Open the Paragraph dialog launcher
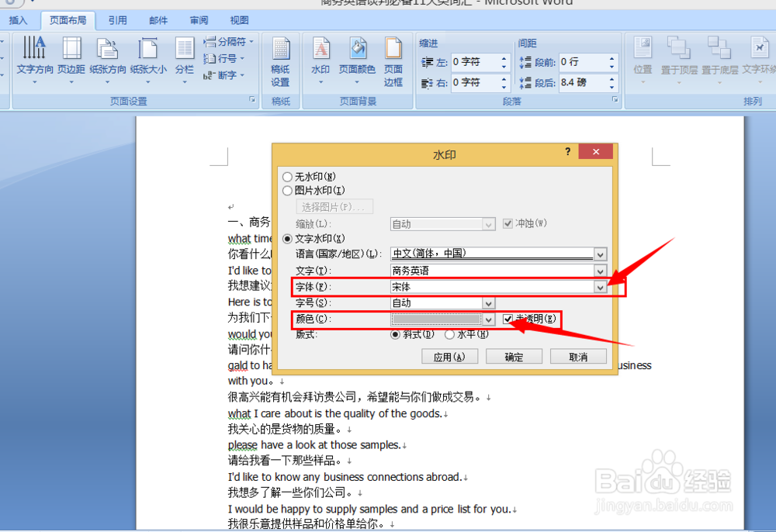The image size is (776, 532). click(615, 100)
